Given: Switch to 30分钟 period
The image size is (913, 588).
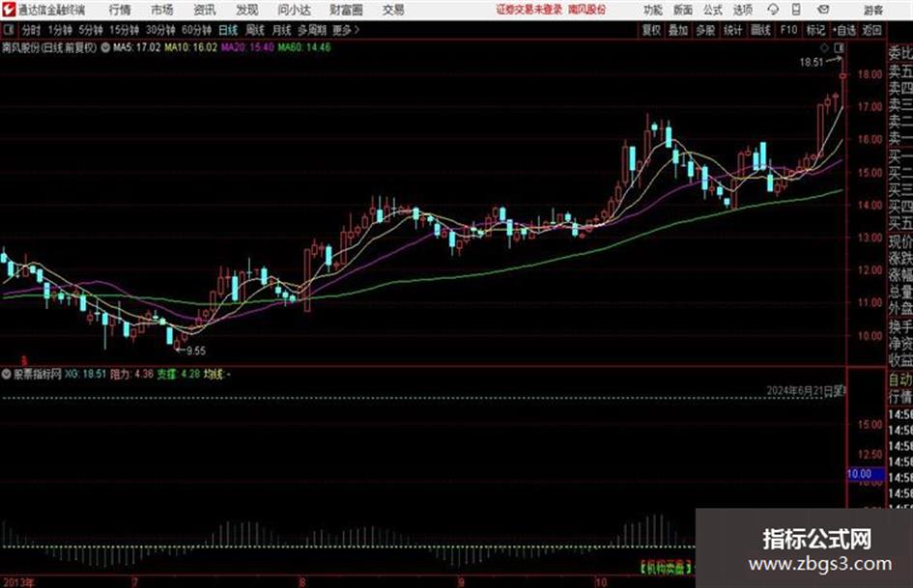Looking at the screenshot, I should (160, 30).
